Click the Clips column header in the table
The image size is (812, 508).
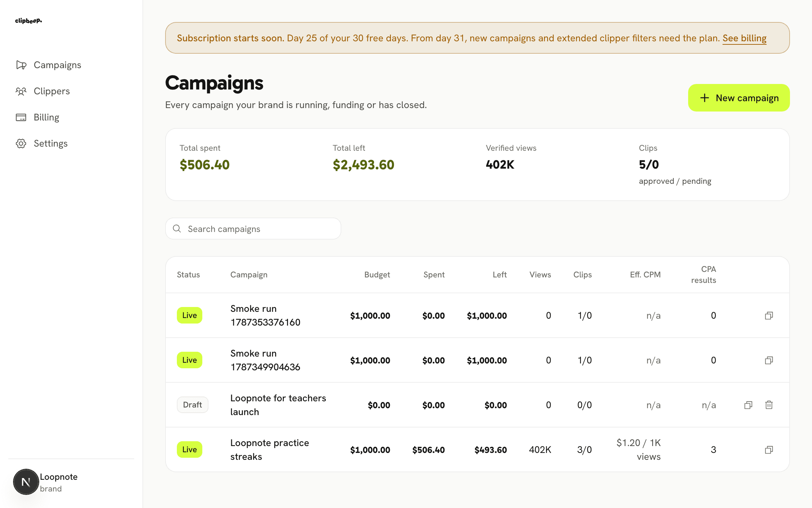583,275
